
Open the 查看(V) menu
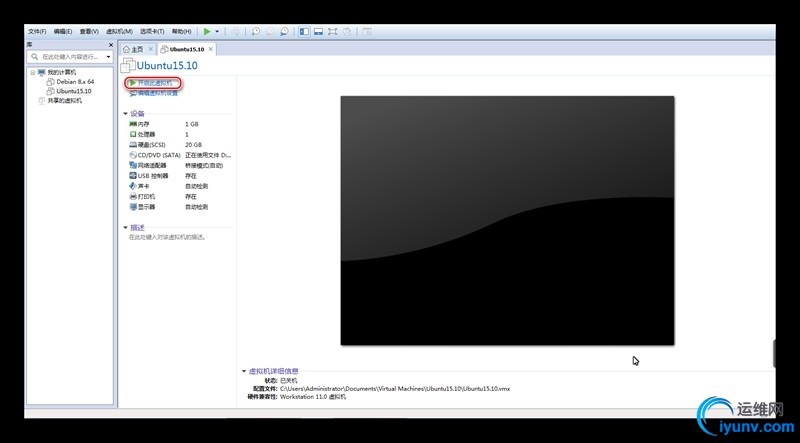pyautogui.click(x=89, y=32)
